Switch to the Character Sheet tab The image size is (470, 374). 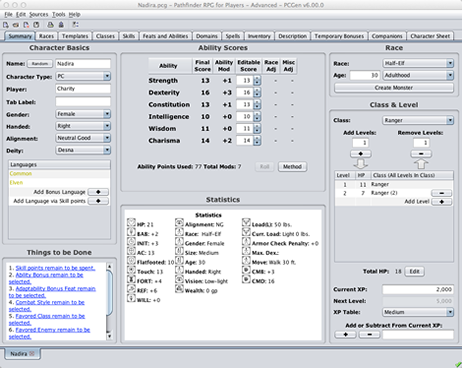[430, 36]
